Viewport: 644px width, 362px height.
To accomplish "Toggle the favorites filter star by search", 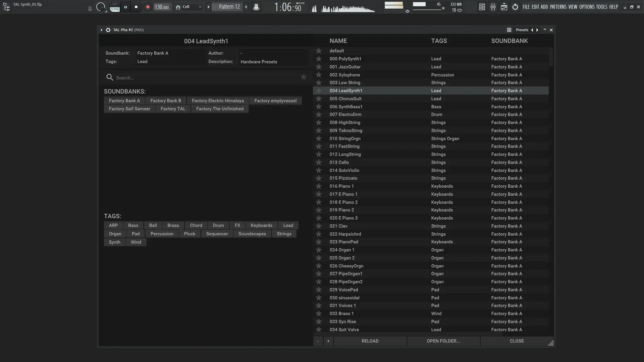I will 303,77.
